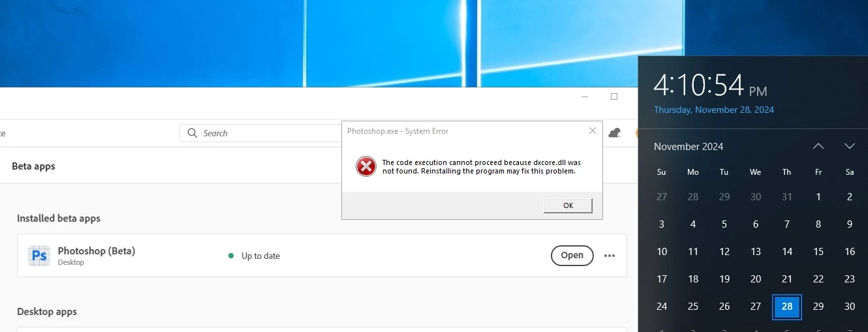Select November 1 in the calendar
The height and width of the screenshot is (332, 868).
tap(818, 197)
